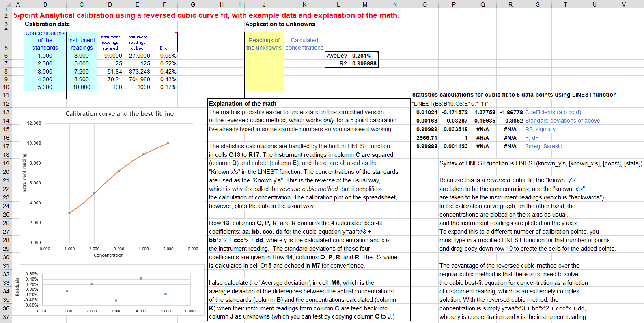The height and width of the screenshot is (323, 644).
Task: Select the R2 value 0.999888 cell
Action: pyautogui.click(x=364, y=63)
